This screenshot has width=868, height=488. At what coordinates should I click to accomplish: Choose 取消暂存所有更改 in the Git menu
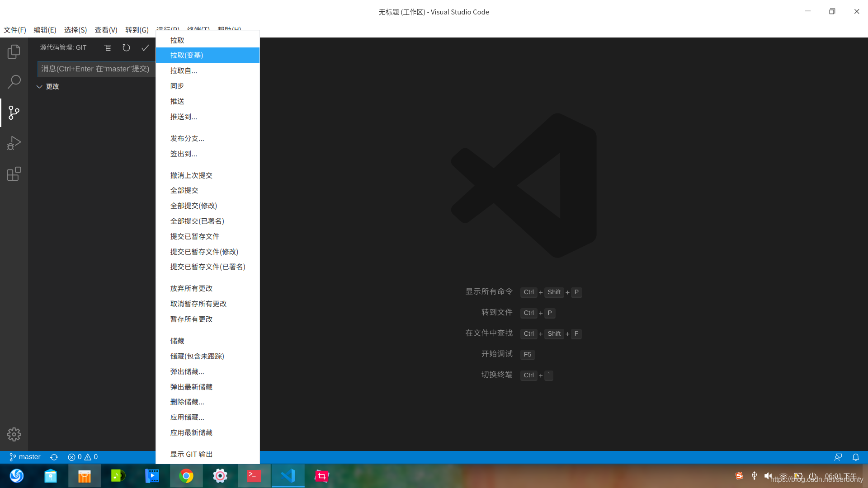[x=208, y=304]
